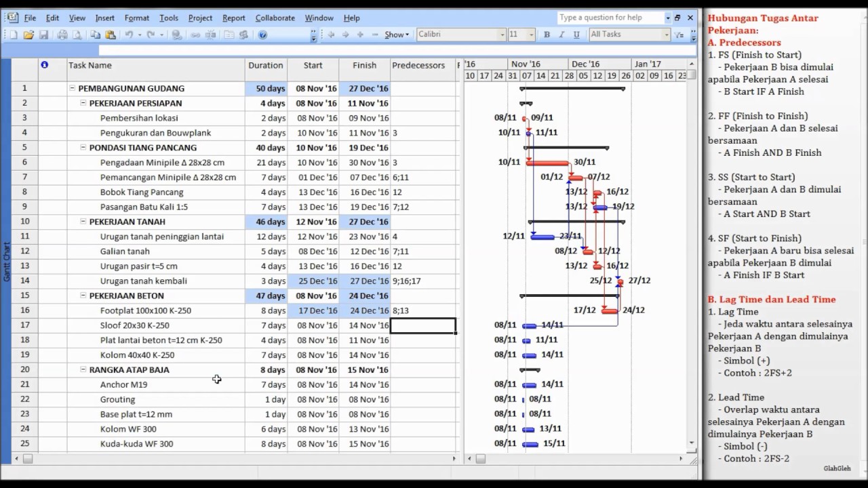Click the Project icon next to the File menu
Viewport: 868px width, 488px height.
(13, 18)
